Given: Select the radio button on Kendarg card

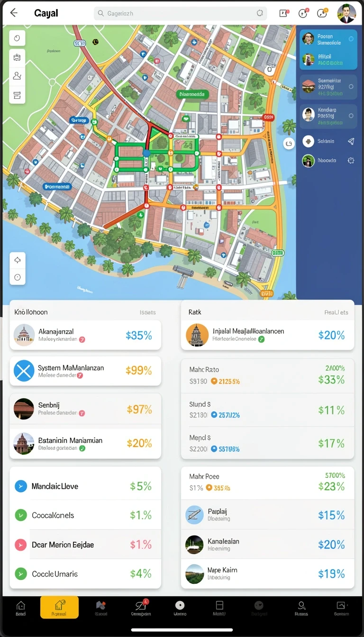Looking at the screenshot, I should click(x=351, y=116).
